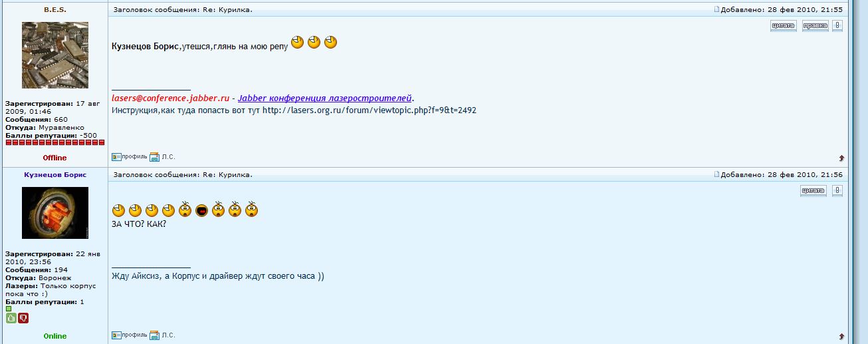Click post icon next to 21:56 date

[x=717, y=174]
